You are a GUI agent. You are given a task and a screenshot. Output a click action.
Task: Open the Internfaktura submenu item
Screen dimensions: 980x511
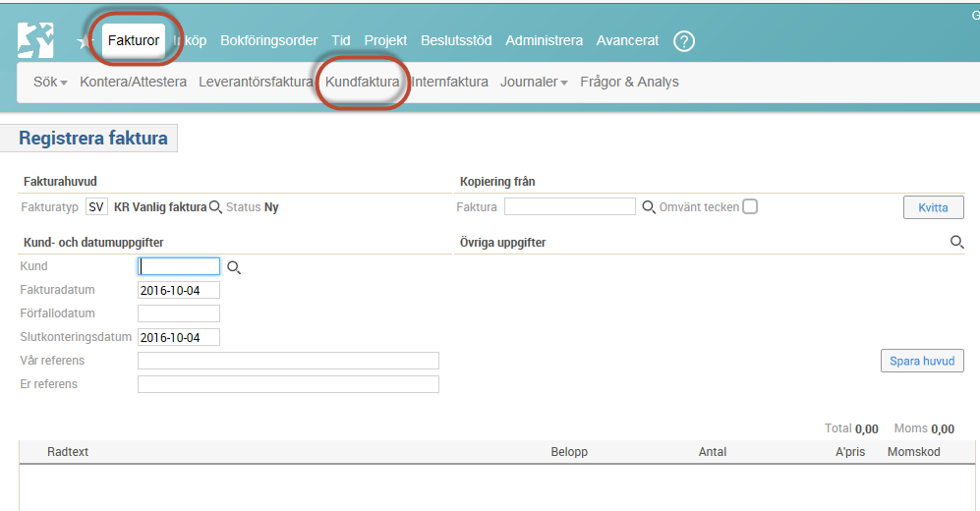[x=449, y=82]
